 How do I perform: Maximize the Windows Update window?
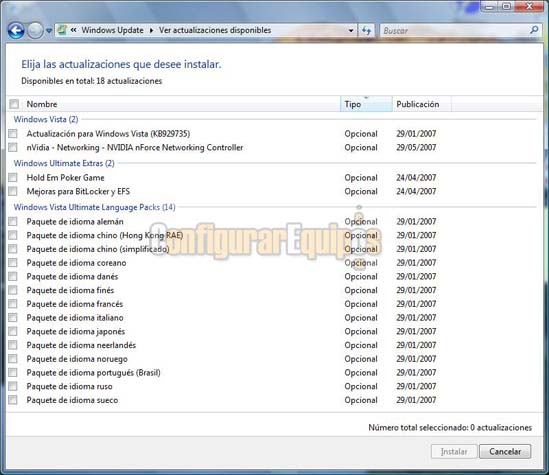pos(506,6)
